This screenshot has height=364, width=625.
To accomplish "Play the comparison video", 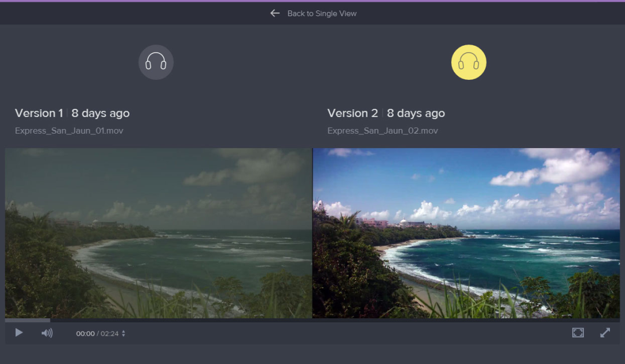I will coord(19,333).
